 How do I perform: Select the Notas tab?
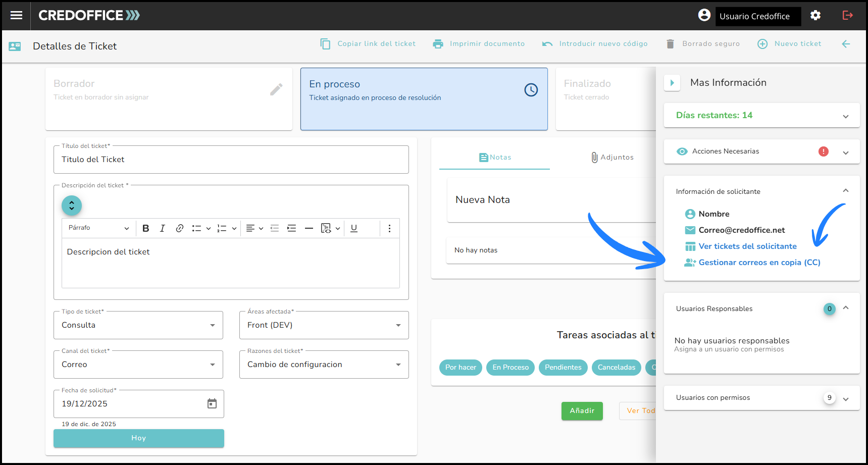tap(495, 157)
